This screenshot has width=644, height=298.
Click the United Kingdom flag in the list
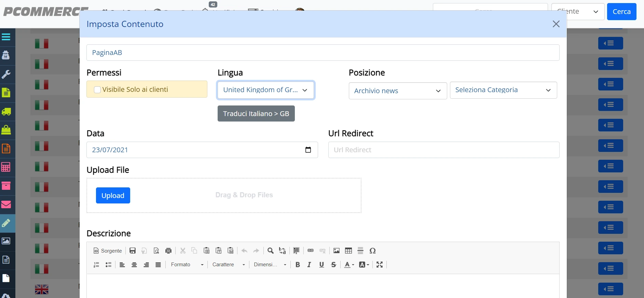tap(42, 289)
